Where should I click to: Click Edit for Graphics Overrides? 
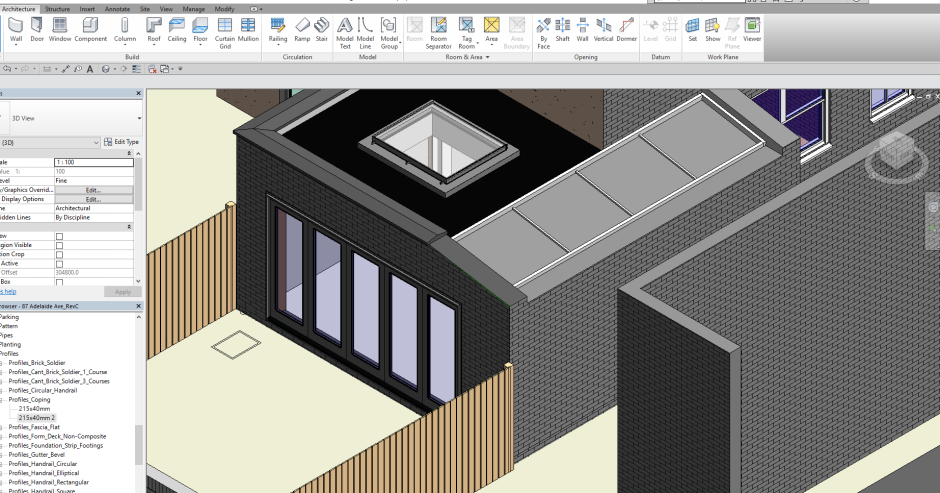[94, 190]
